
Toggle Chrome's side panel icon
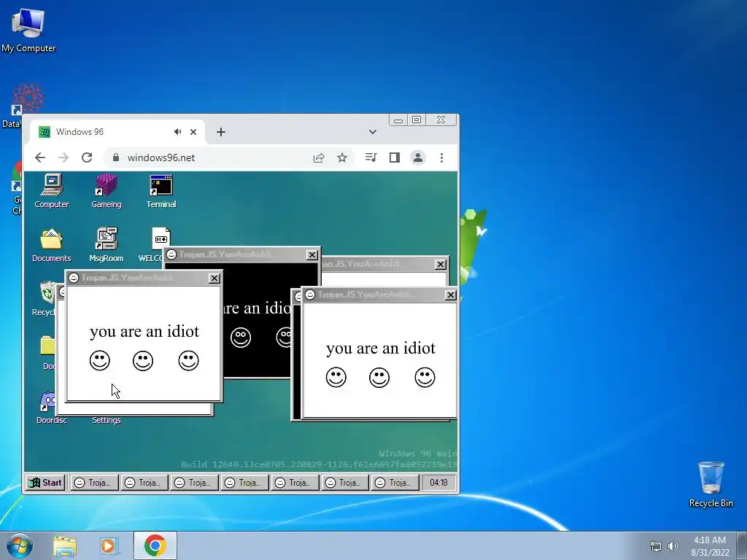395,157
